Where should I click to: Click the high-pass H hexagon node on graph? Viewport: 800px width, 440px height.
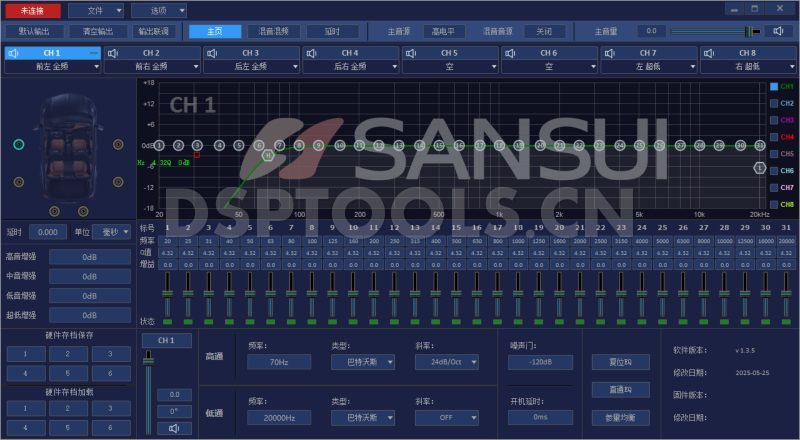pos(268,155)
